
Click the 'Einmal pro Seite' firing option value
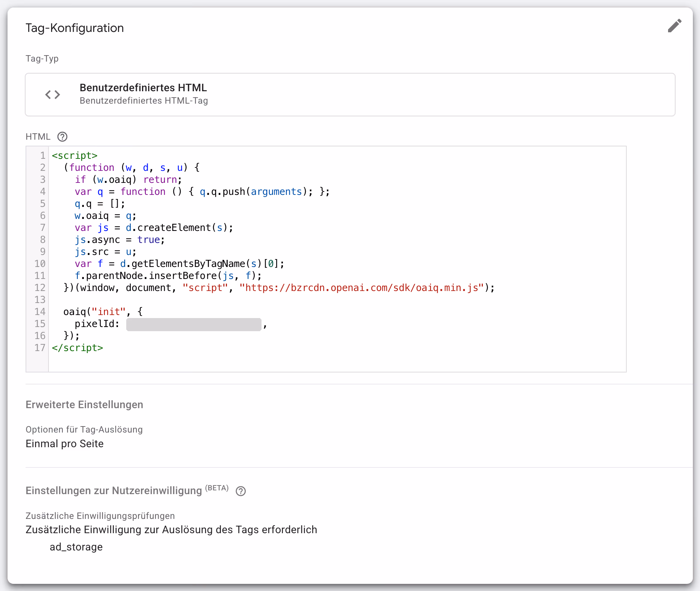[x=65, y=444]
